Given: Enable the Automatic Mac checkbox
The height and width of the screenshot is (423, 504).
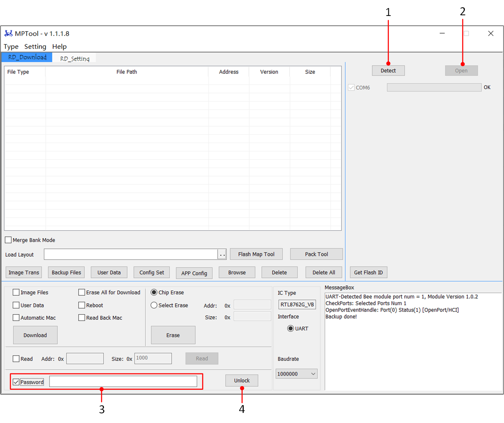Looking at the screenshot, I should pyautogui.click(x=16, y=318).
